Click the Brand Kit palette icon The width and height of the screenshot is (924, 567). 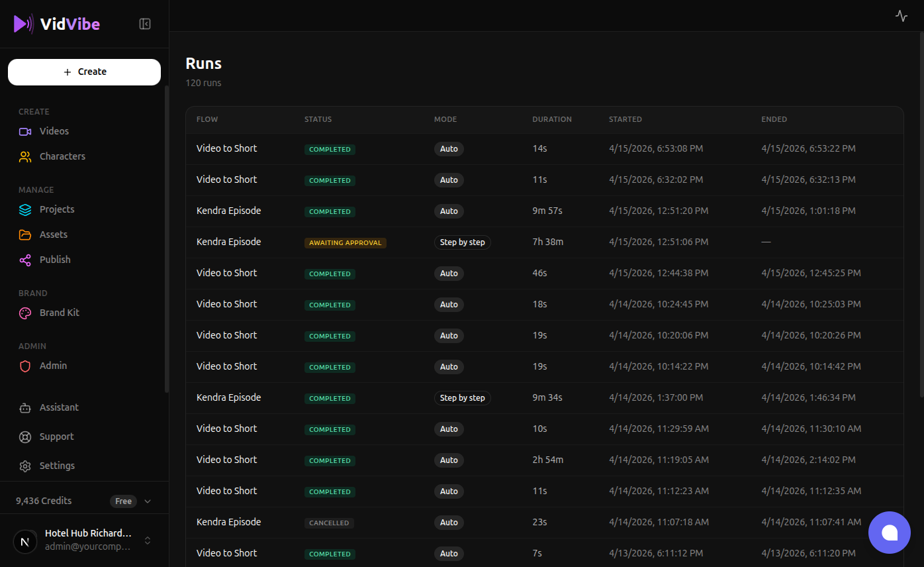click(25, 313)
